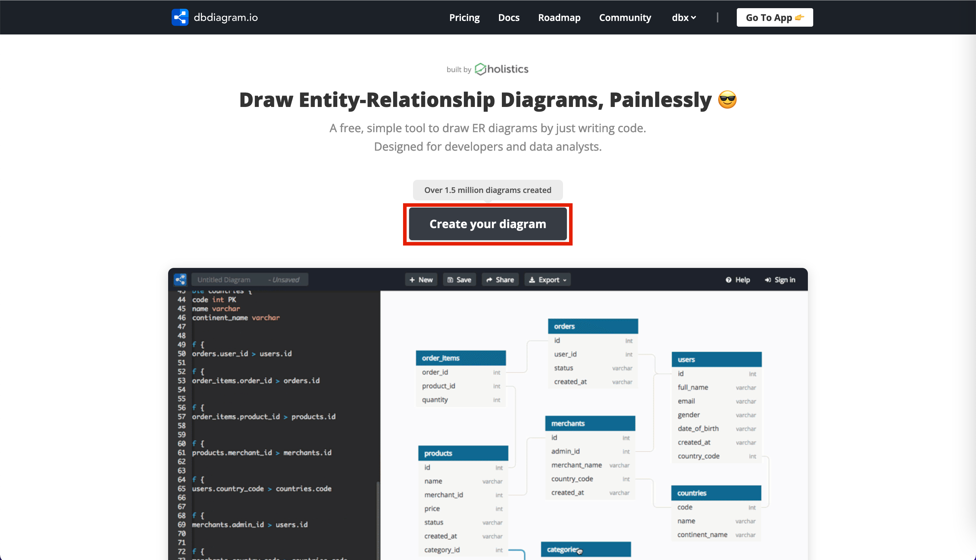976x560 pixels.
Task: Open the Pricing page
Action: [x=464, y=18]
